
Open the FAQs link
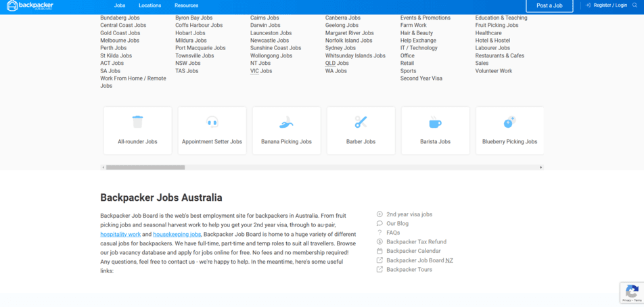pos(394,233)
